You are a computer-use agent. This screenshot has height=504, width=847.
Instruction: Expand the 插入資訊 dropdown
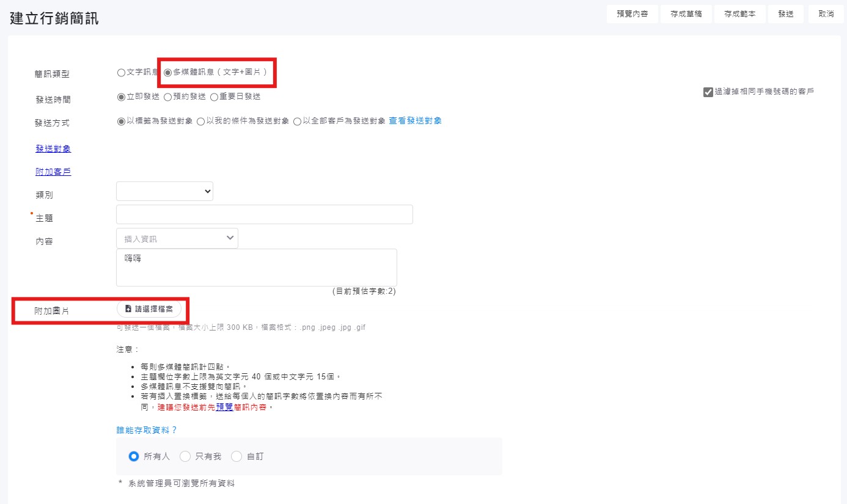coord(177,238)
